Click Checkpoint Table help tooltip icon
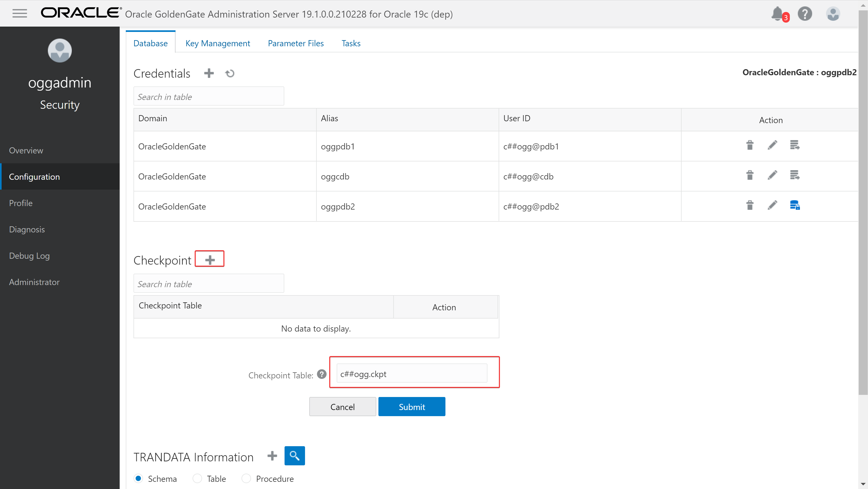Viewport: 868px width, 489px height. coord(322,374)
